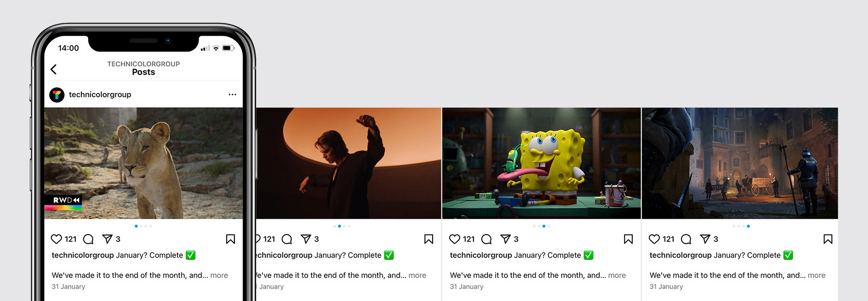868x301 pixels.
Task: Open the three-dot options menu
Action: tap(232, 94)
